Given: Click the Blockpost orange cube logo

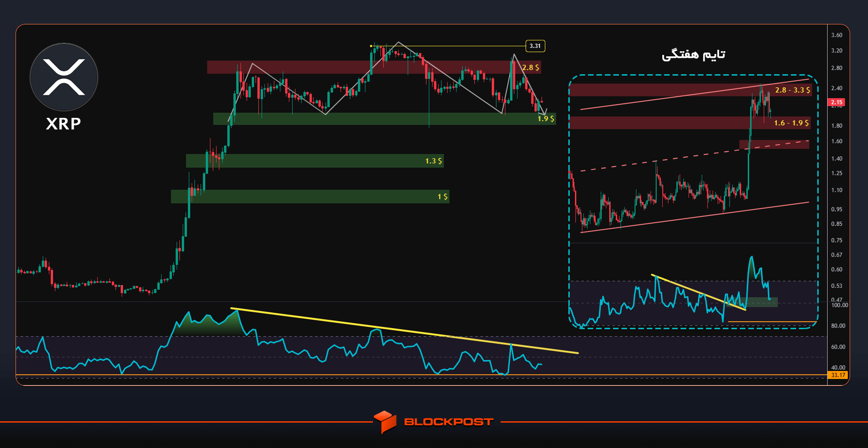Looking at the screenshot, I should click(385, 422).
